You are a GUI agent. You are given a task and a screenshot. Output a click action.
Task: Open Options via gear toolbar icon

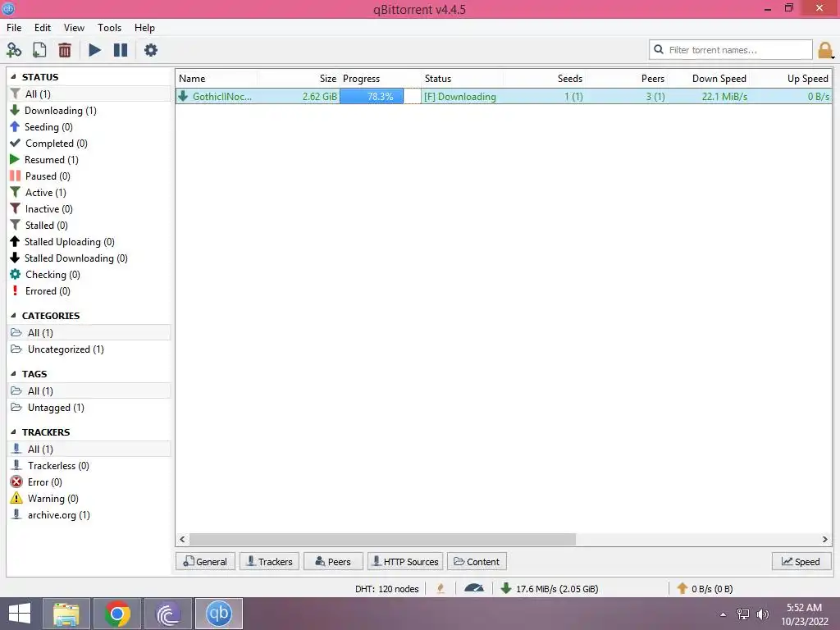(151, 50)
